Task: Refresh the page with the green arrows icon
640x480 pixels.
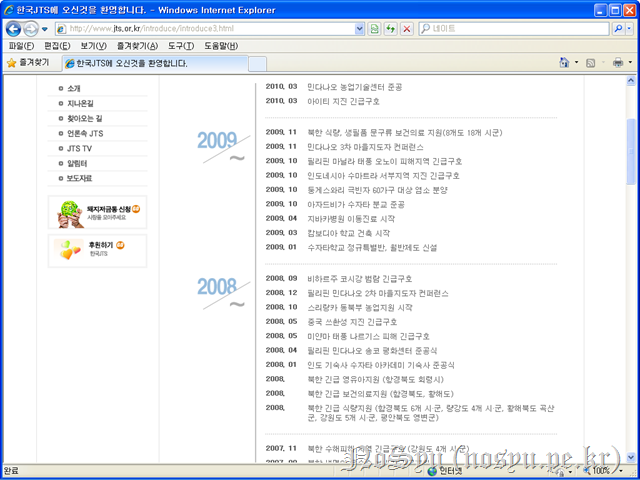Action: [390, 28]
